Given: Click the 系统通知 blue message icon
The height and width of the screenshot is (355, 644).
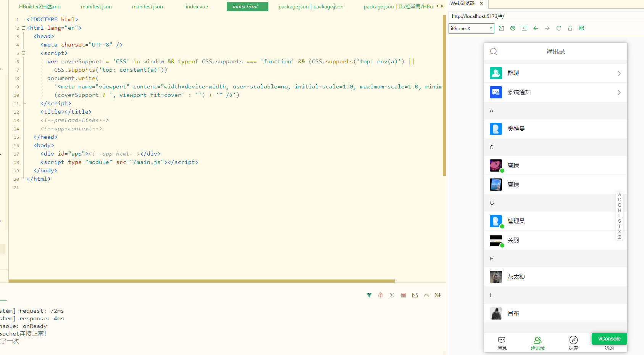Looking at the screenshot, I should tap(496, 92).
